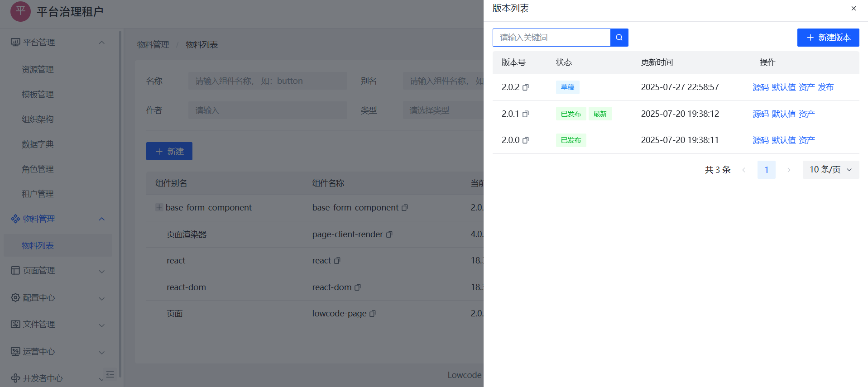Expand the base-form-component row

(x=159, y=207)
